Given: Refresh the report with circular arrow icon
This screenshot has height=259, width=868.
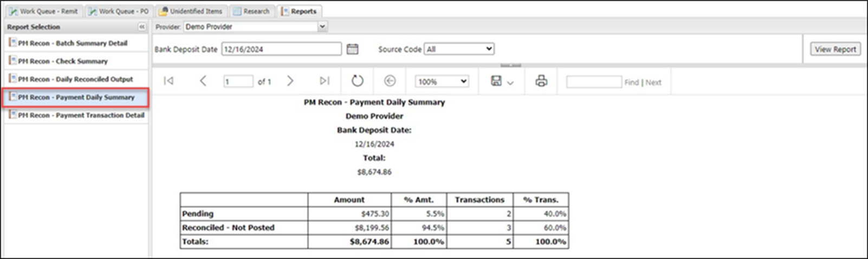Looking at the screenshot, I should click(x=357, y=81).
